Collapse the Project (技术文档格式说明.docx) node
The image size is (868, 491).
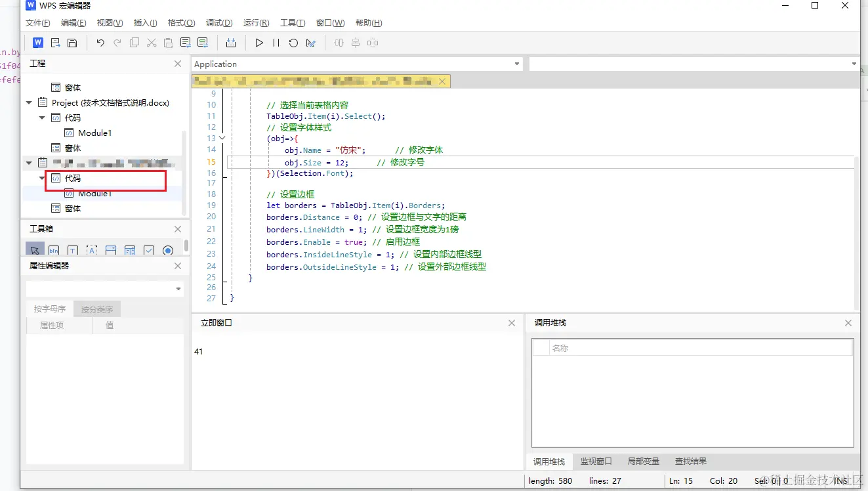(x=29, y=103)
